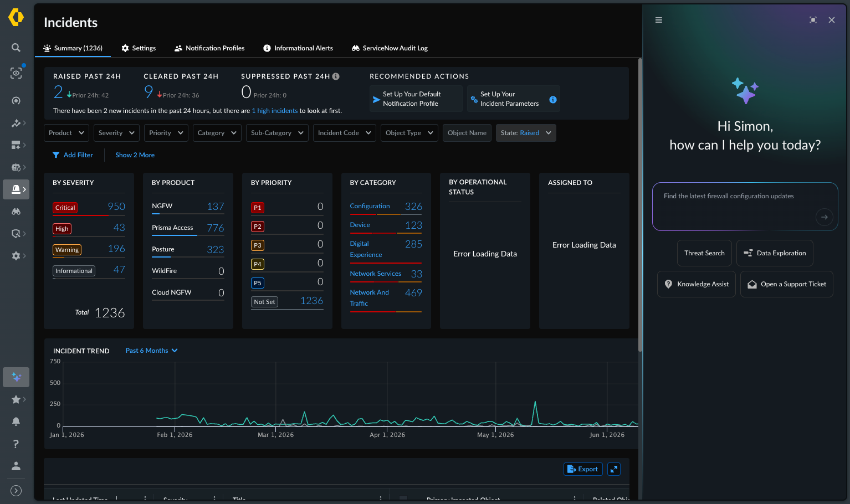The width and height of the screenshot is (850, 504).
Task: Open the notifications bell icon in sidebar
Action: (16, 421)
